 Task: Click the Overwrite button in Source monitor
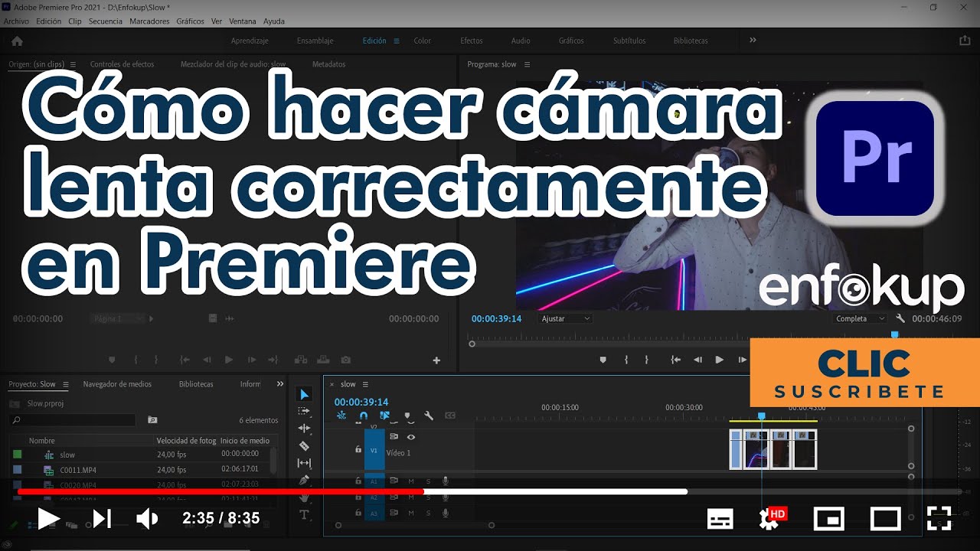click(x=323, y=360)
